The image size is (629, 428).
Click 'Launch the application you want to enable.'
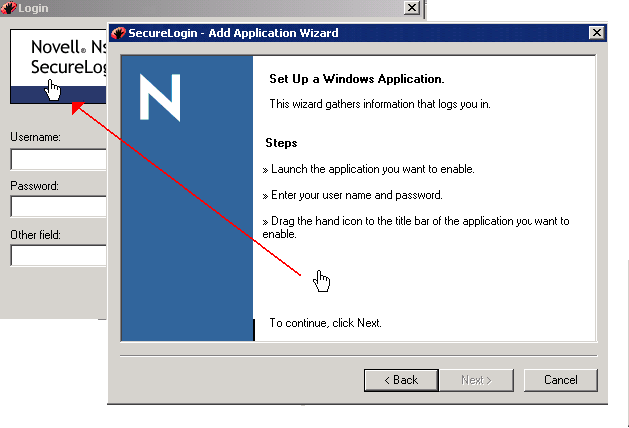pos(373,169)
